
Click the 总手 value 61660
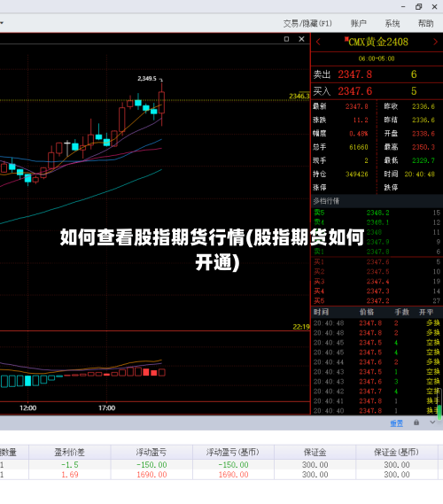(359, 147)
